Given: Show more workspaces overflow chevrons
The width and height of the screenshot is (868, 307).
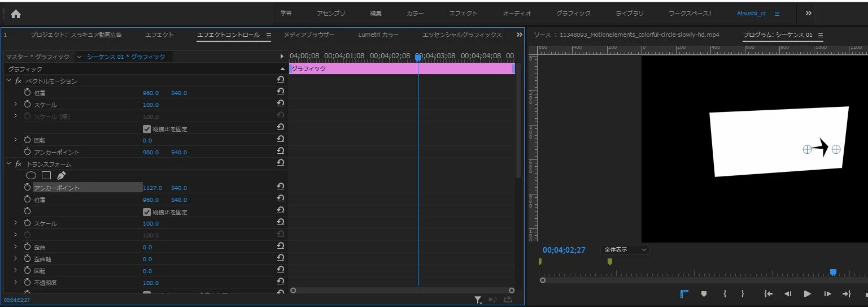Looking at the screenshot, I should pyautogui.click(x=808, y=14).
